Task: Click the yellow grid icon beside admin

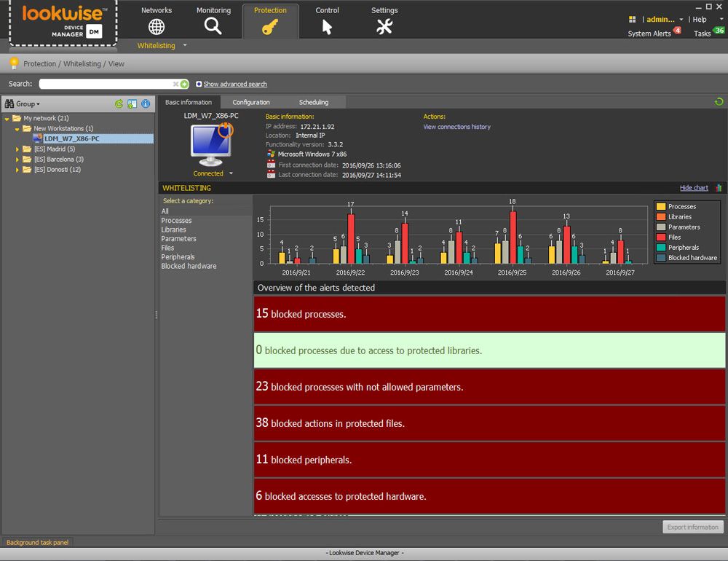Action: coord(633,20)
